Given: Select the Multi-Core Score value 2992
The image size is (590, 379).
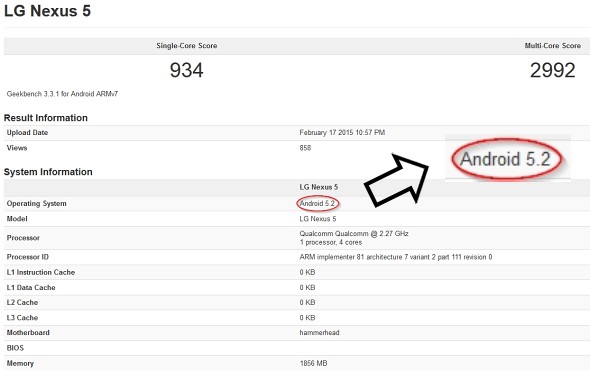Looking at the screenshot, I should (x=552, y=70).
